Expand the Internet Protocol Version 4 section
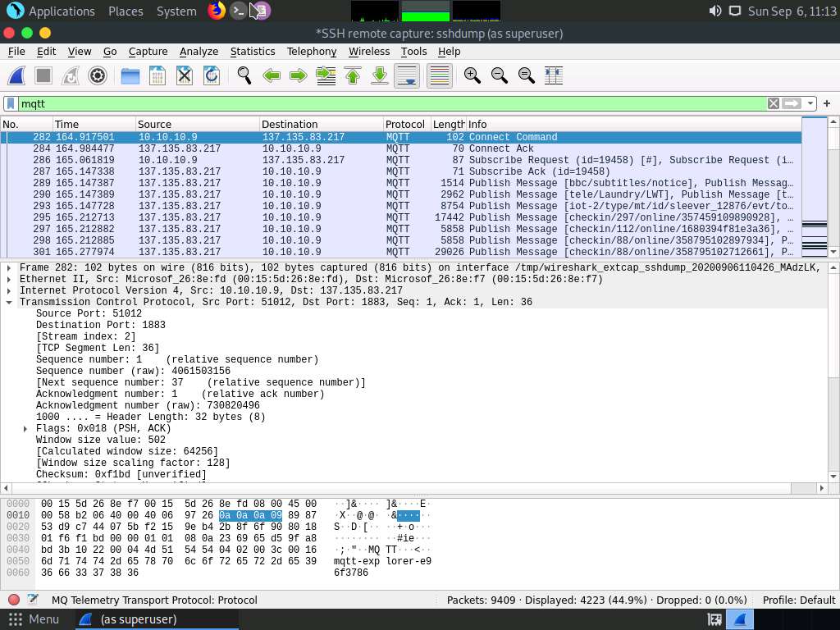This screenshot has height=630, width=840. [7, 290]
